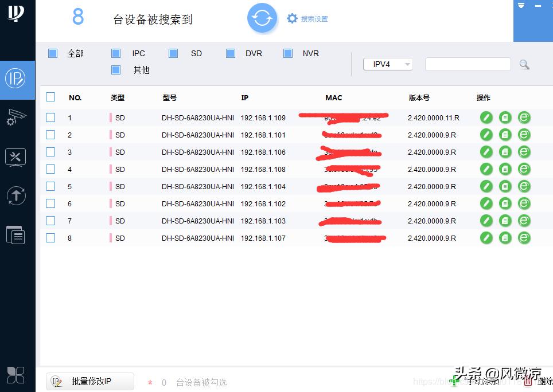Check the 全部 filter checkbox

[53, 53]
